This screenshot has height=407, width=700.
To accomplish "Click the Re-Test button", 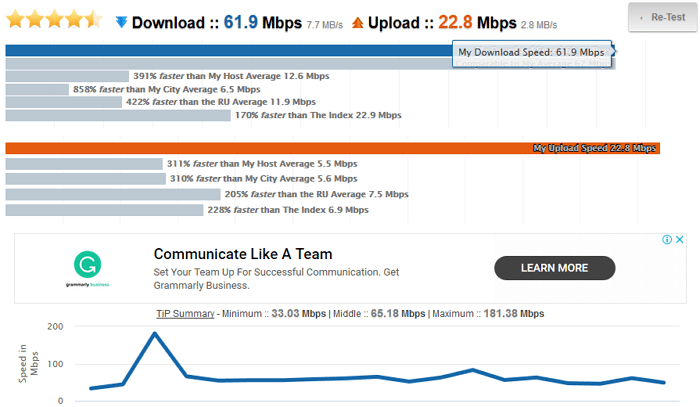I will tap(661, 18).
